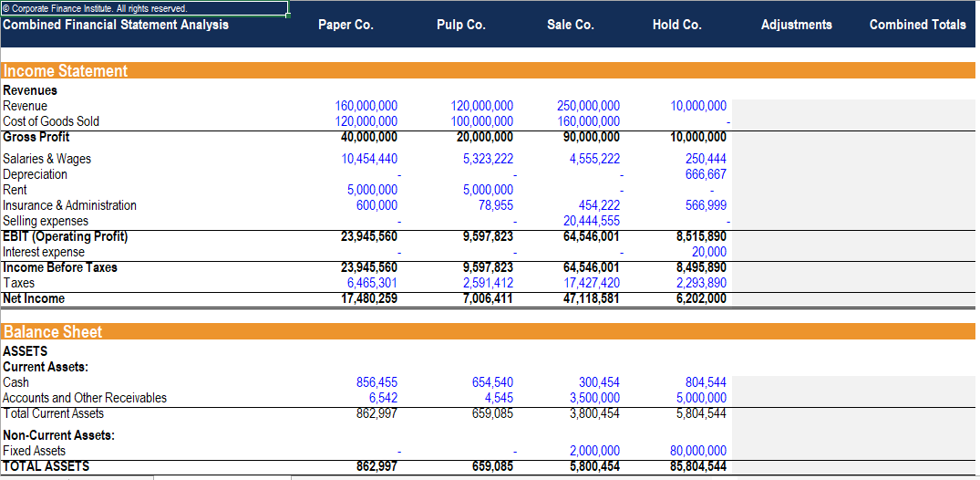The image size is (980, 480).
Task: Select Pulp Co. net income 7,006,411
Action: (488, 298)
